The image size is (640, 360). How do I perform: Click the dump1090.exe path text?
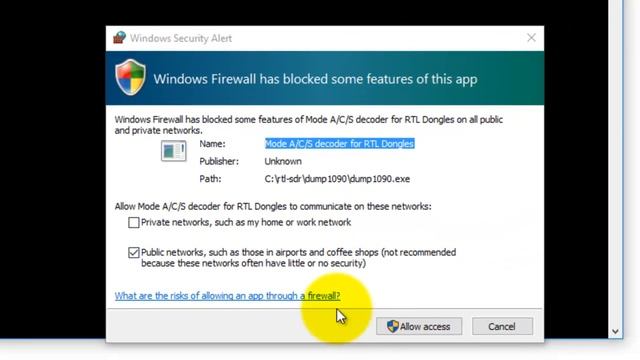[337, 179]
